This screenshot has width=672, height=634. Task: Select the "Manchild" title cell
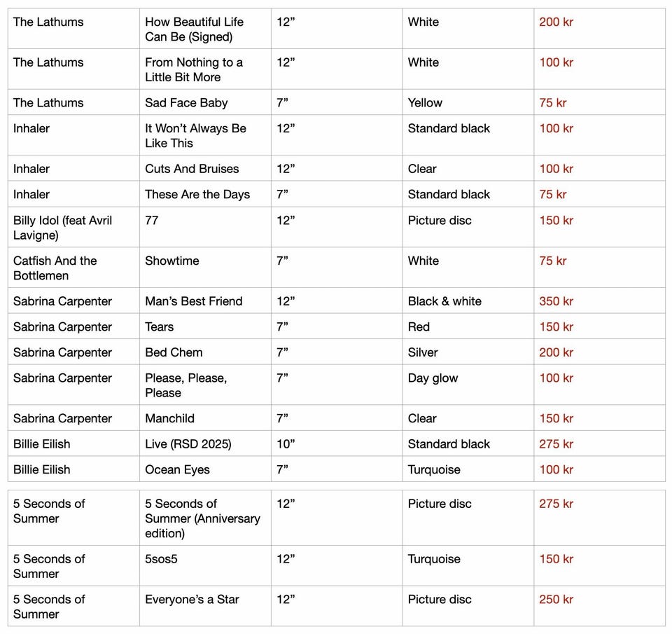pyautogui.click(x=169, y=419)
